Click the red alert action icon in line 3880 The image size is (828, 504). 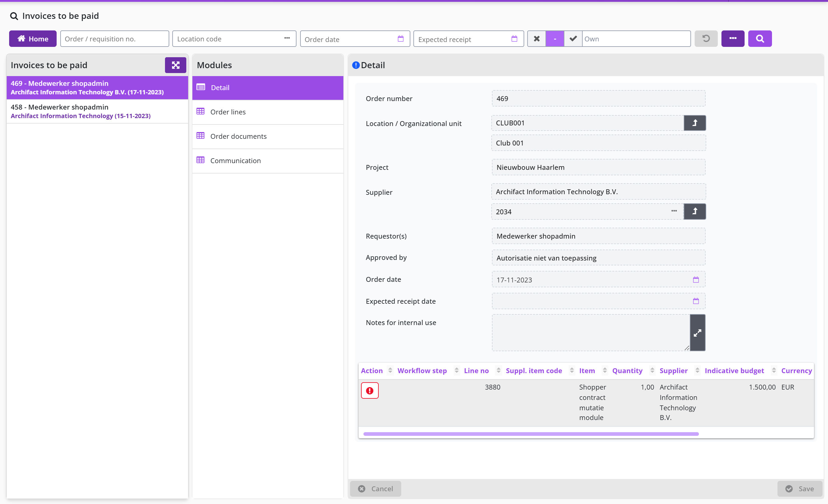tap(370, 390)
